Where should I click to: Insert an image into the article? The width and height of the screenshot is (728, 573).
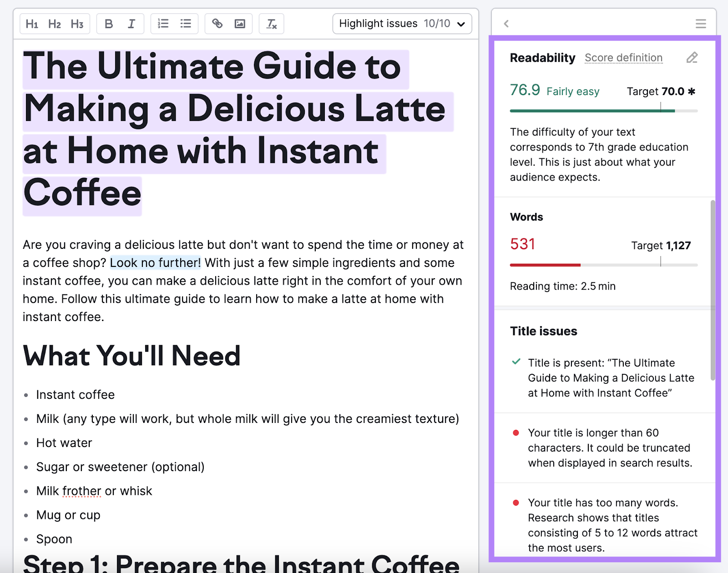tap(240, 24)
